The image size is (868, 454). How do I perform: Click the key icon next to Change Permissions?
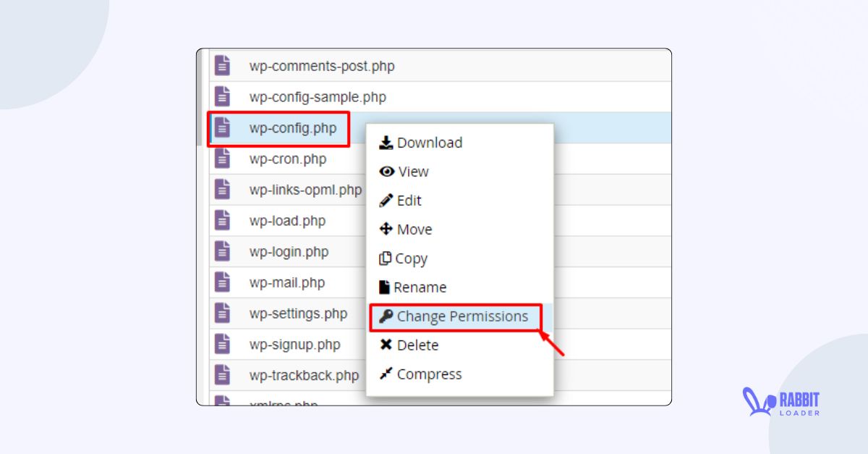point(386,316)
